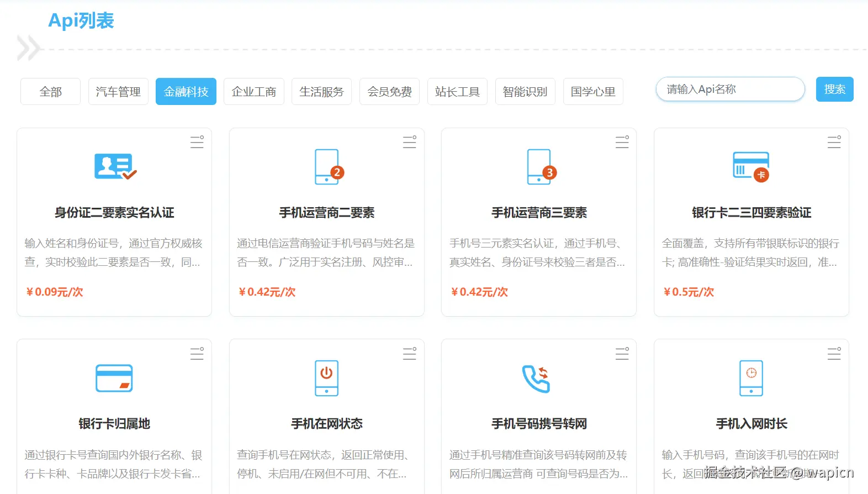This screenshot has height=494, width=868.
Task: Click the ID card verification icon
Action: coord(115,166)
